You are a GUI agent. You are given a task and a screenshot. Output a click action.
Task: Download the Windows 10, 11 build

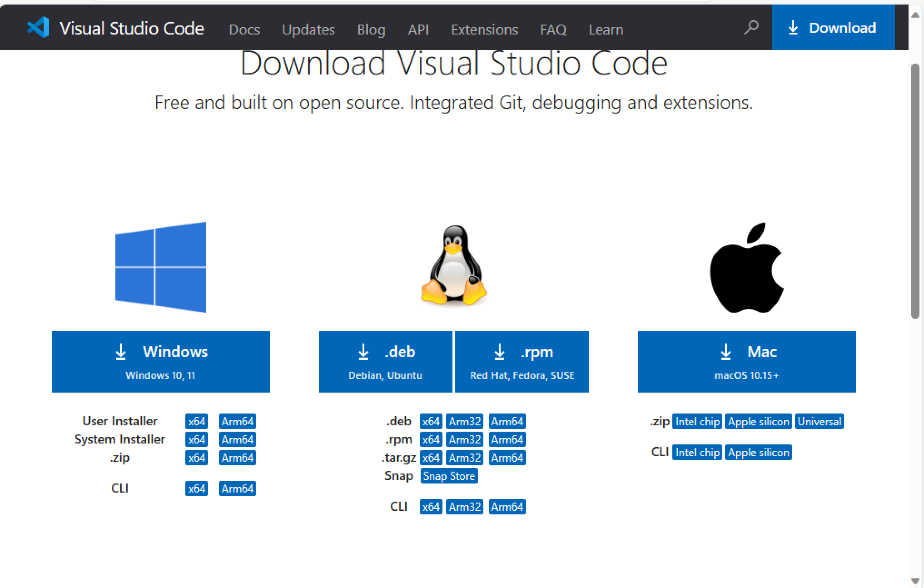click(161, 362)
